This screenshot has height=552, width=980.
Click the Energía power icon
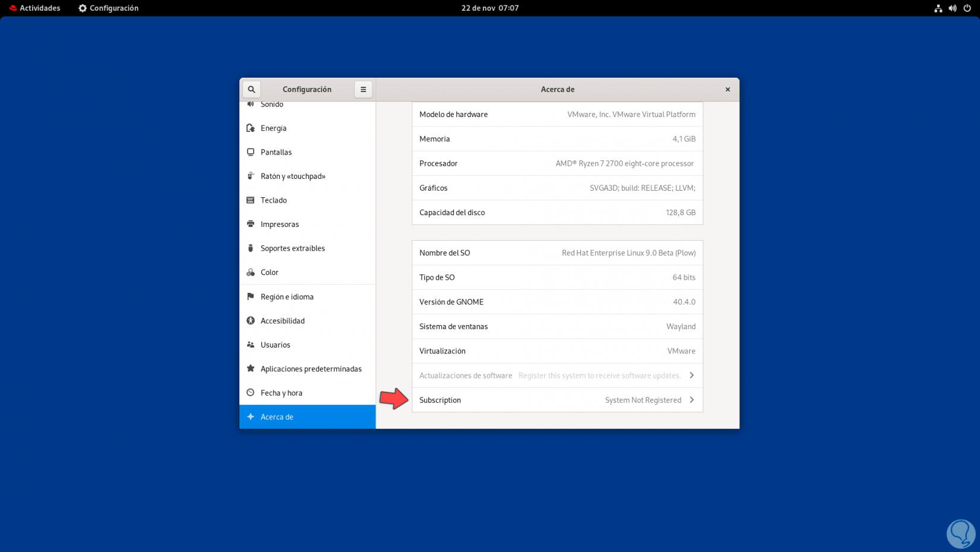(251, 128)
